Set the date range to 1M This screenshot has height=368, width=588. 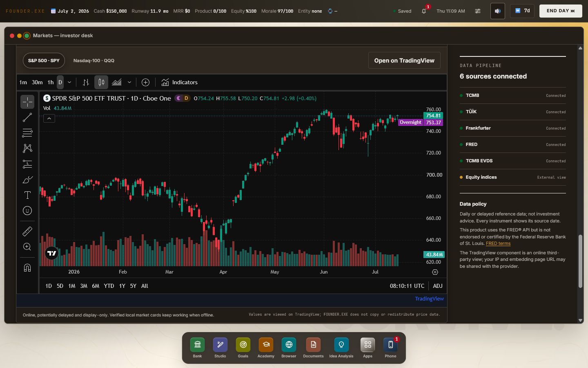click(72, 286)
